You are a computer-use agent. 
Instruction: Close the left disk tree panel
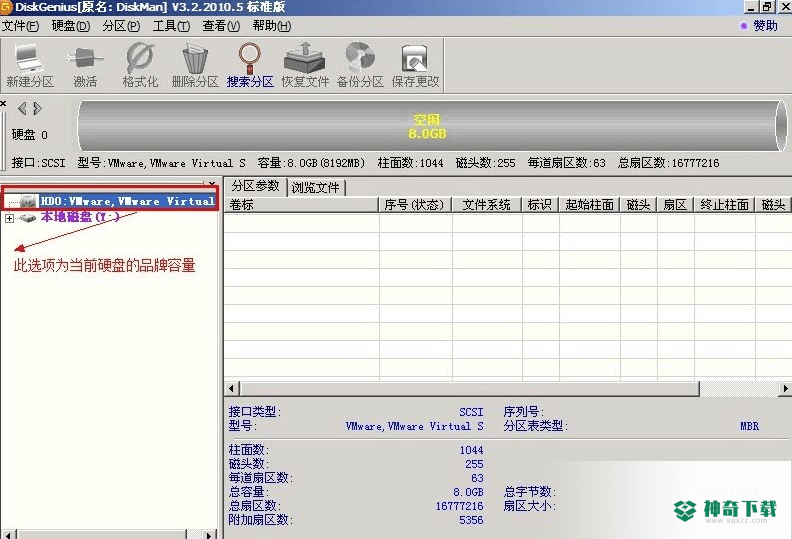click(212, 182)
